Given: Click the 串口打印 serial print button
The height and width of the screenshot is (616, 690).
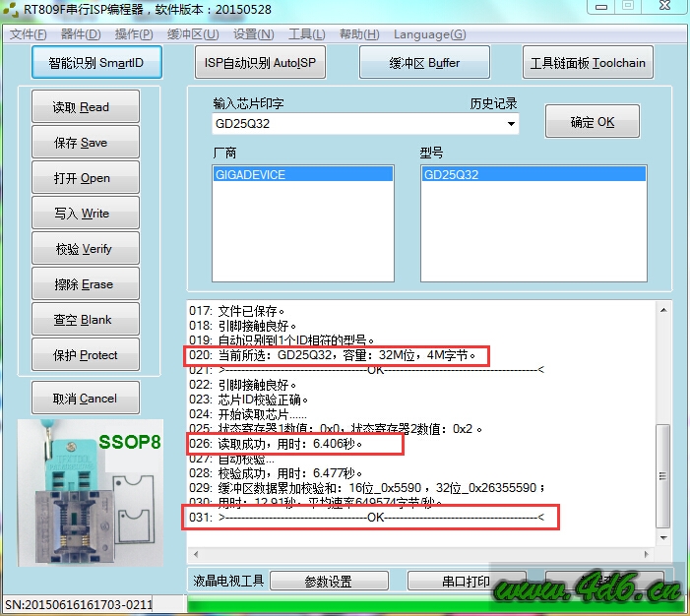Looking at the screenshot, I should 467,582.
